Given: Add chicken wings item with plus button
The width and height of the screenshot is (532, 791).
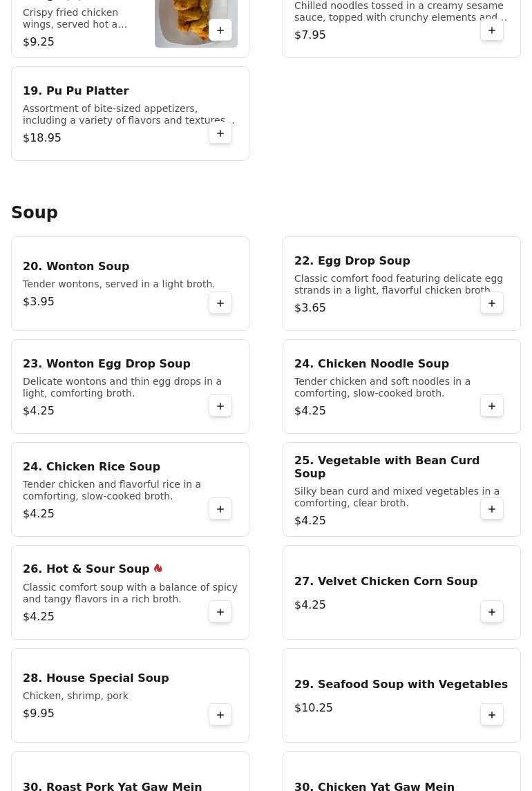Looking at the screenshot, I should click(x=220, y=30).
